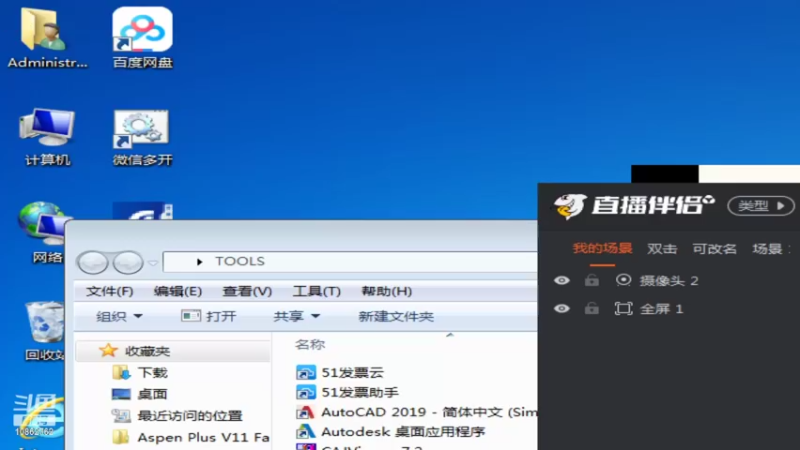The width and height of the screenshot is (800, 450).
Task: Expand the TOOLS breadcrumb arrow
Action: tap(199, 262)
